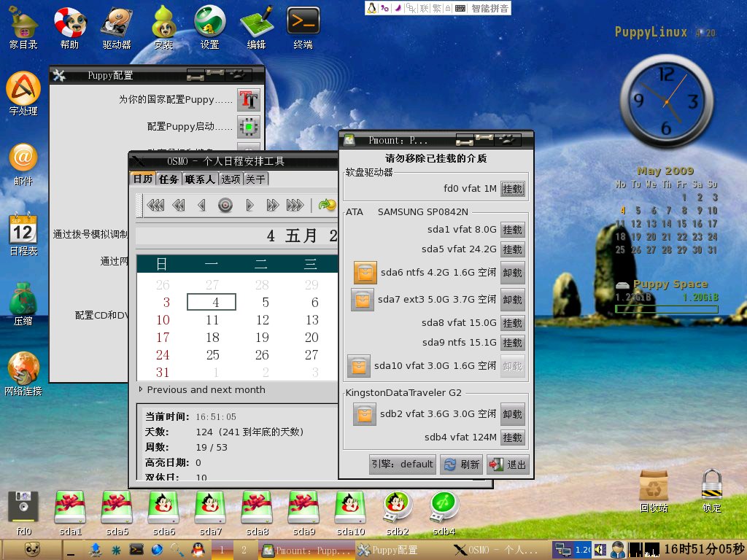This screenshot has width=747, height=560.
Task: Click the Pmount taskbar entry
Action: [x=307, y=551]
